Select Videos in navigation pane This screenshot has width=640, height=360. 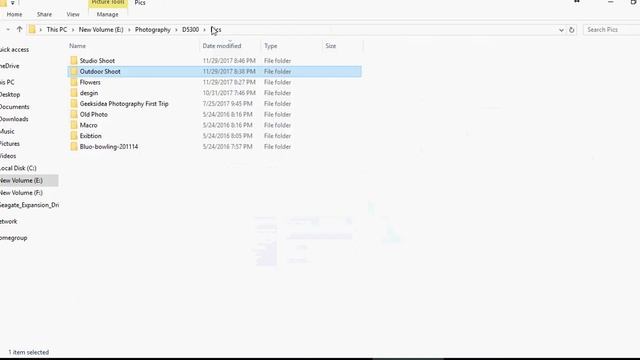[x=8, y=156]
